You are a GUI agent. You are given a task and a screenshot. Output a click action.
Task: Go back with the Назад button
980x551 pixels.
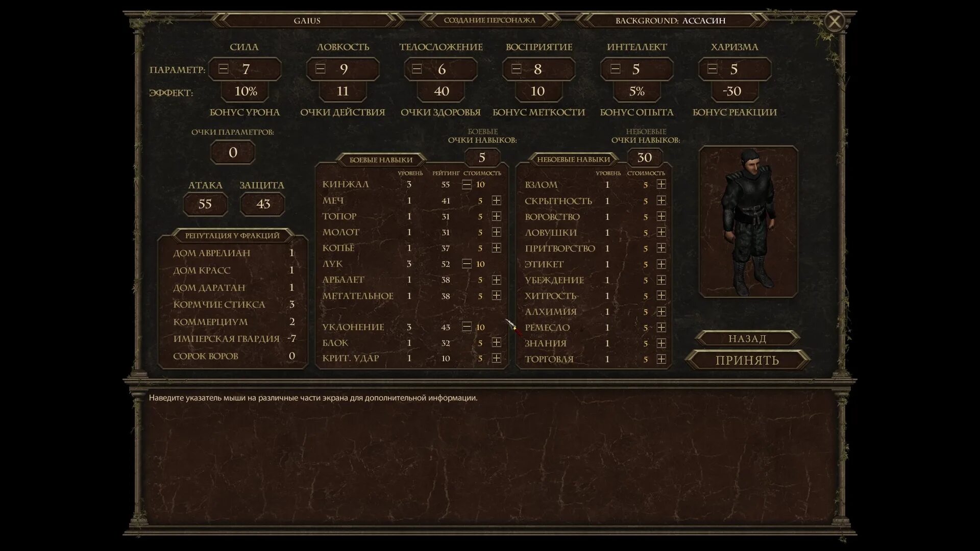pyautogui.click(x=747, y=338)
